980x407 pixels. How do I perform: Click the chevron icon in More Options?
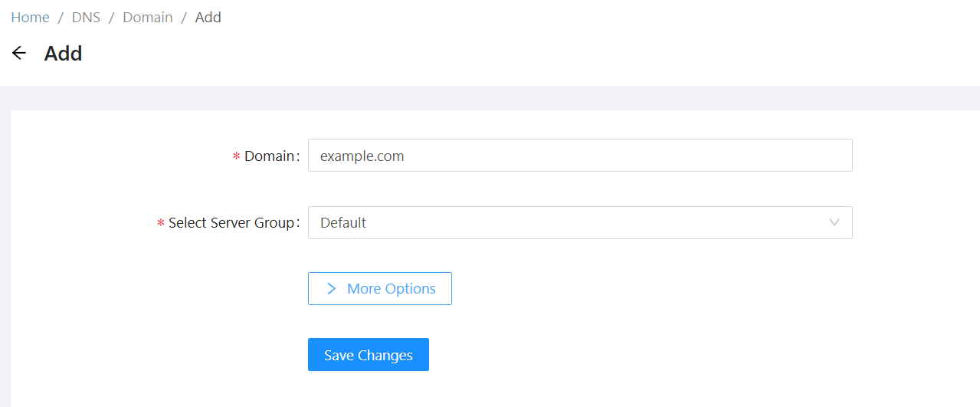[x=331, y=288]
